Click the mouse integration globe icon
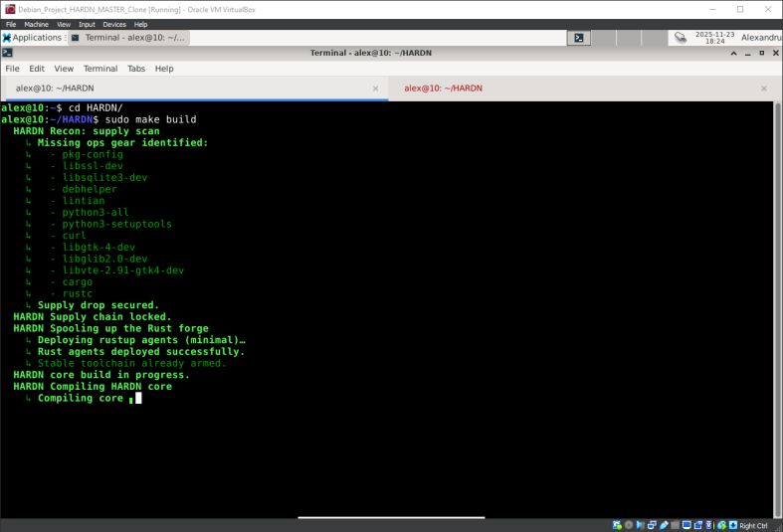783x532 pixels. click(x=722, y=525)
